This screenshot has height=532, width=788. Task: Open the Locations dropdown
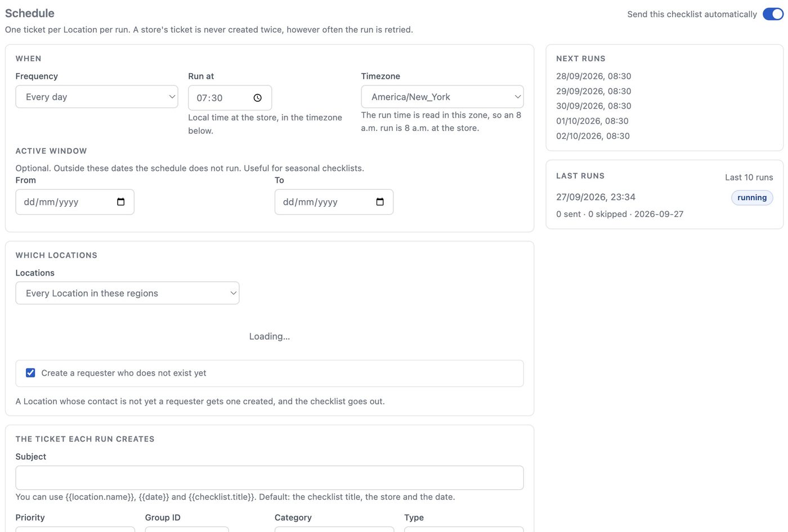point(127,293)
